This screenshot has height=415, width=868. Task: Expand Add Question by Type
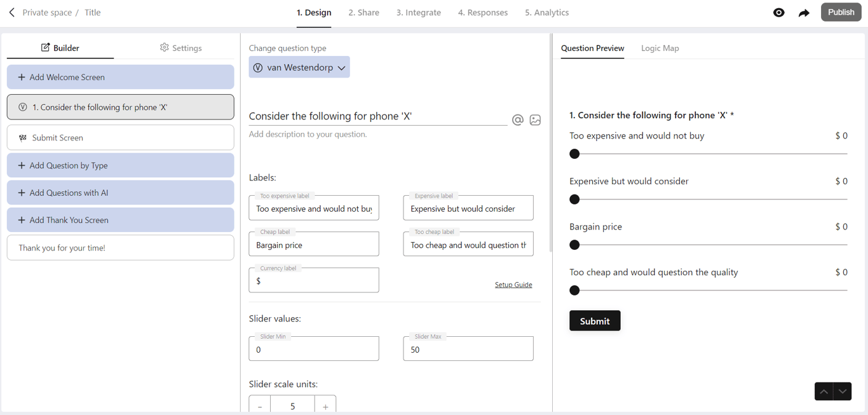121,165
